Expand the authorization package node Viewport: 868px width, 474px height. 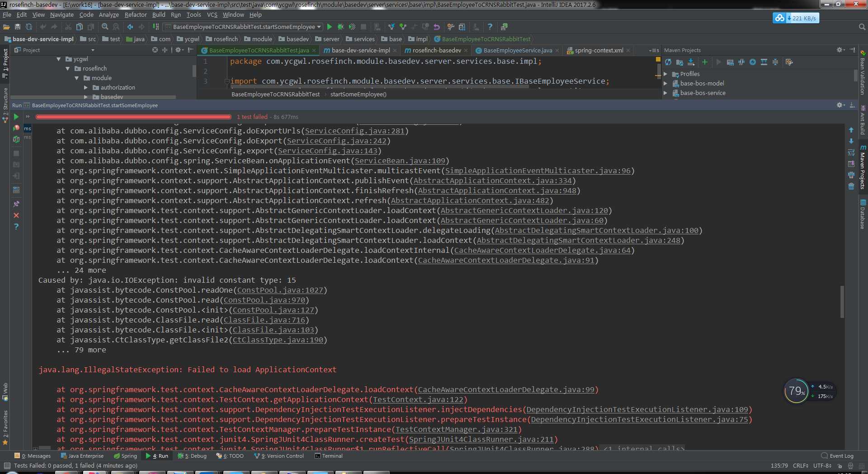coord(86,88)
